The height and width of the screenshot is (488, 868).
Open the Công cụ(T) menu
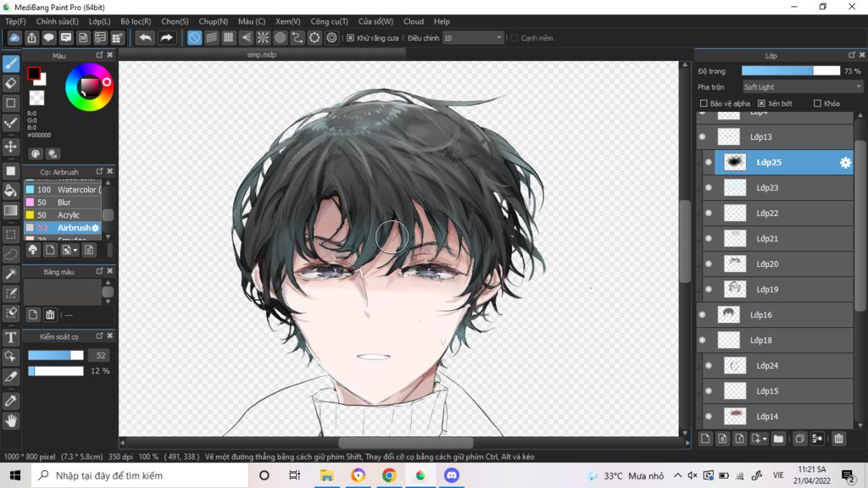(x=330, y=21)
